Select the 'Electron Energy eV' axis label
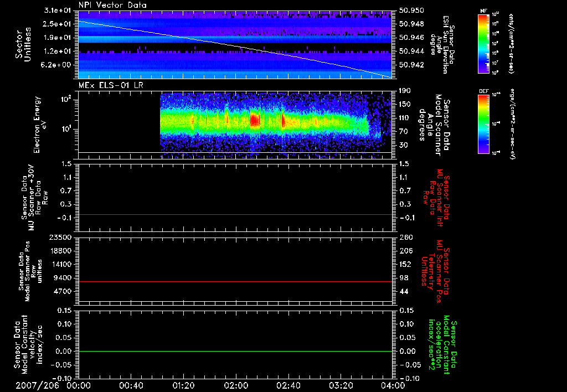Viewport: 567px width, 392px height. [x=40, y=125]
